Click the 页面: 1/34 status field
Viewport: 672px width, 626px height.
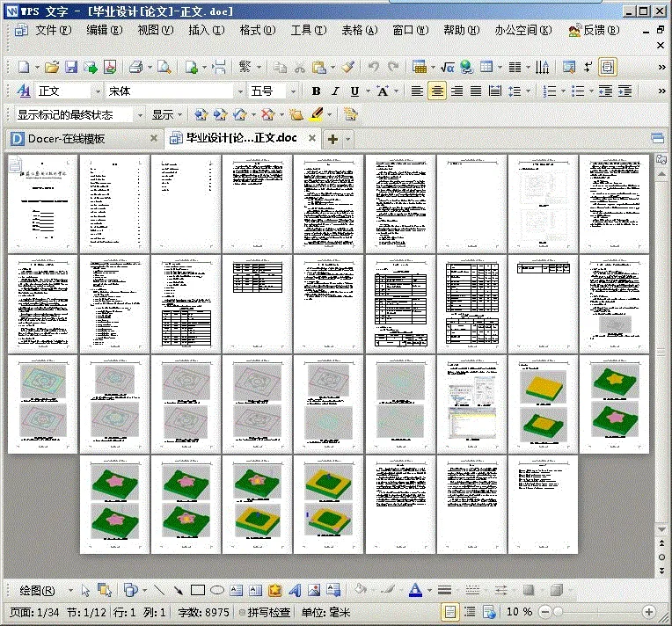[x=34, y=612]
